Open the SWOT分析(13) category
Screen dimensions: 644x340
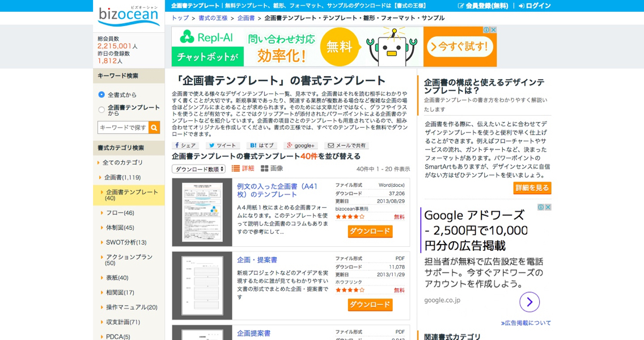click(x=126, y=242)
